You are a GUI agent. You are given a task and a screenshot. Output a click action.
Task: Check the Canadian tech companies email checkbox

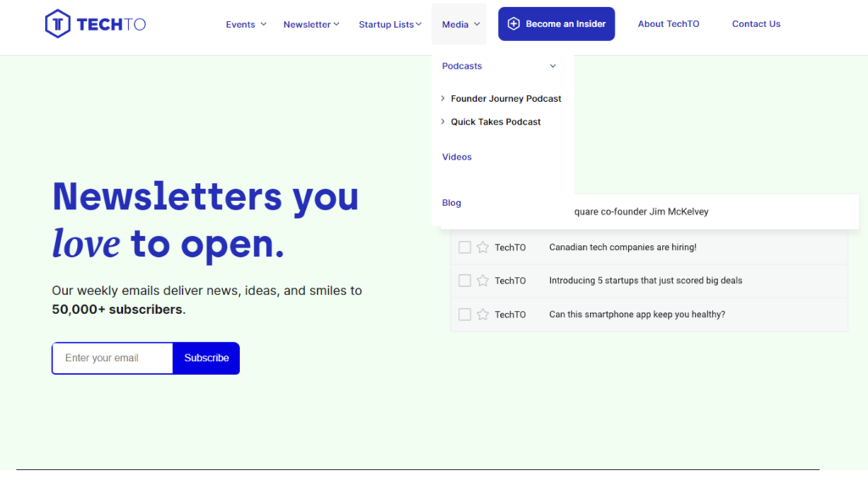465,248
